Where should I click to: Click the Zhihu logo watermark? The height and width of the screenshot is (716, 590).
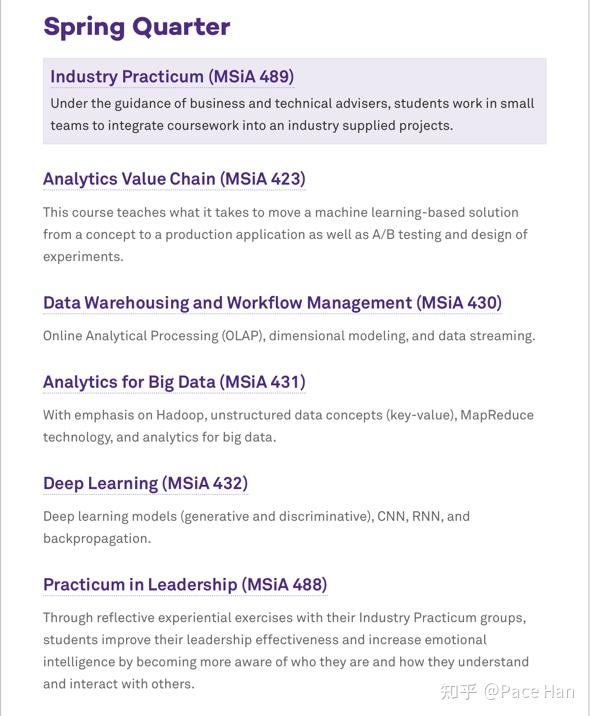coord(458,692)
